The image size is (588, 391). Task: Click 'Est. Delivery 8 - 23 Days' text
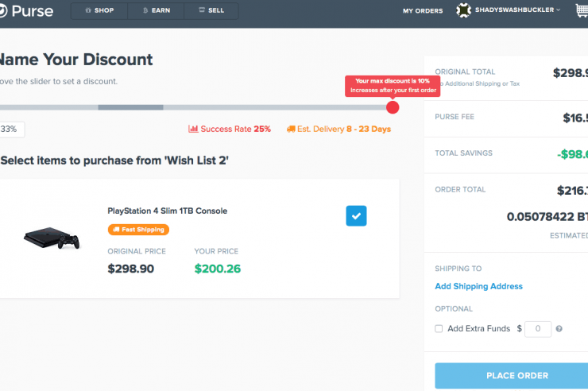[344, 129]
